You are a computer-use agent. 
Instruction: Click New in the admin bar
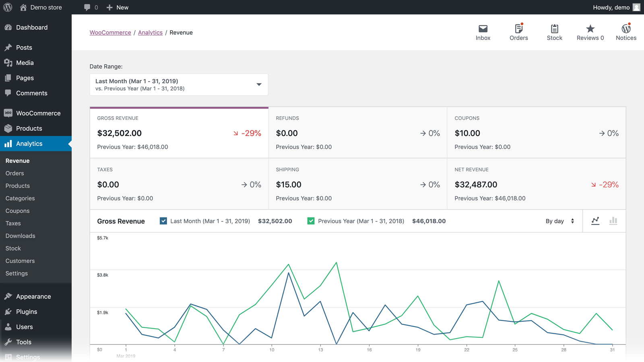pyautogui.click(x=117, y=7)
